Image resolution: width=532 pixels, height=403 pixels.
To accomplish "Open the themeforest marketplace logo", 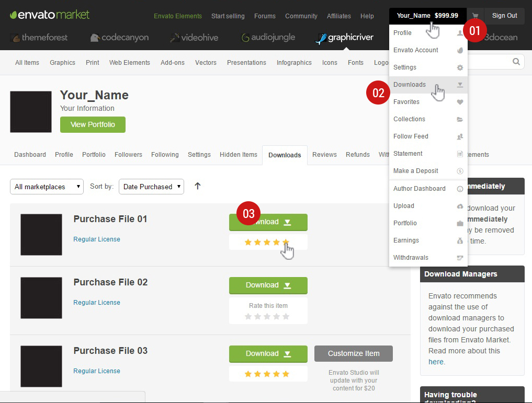I will click(39, 37).
